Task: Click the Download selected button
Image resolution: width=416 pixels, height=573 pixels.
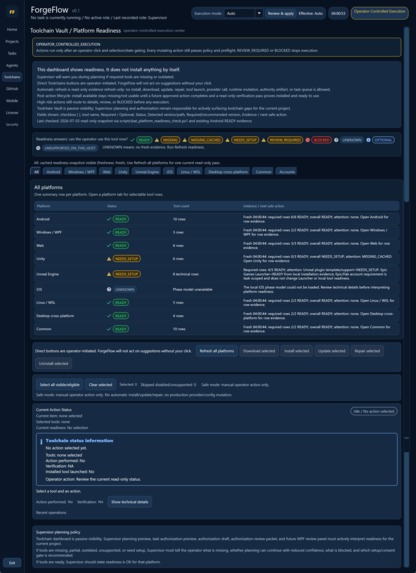Action: point(259,351)
